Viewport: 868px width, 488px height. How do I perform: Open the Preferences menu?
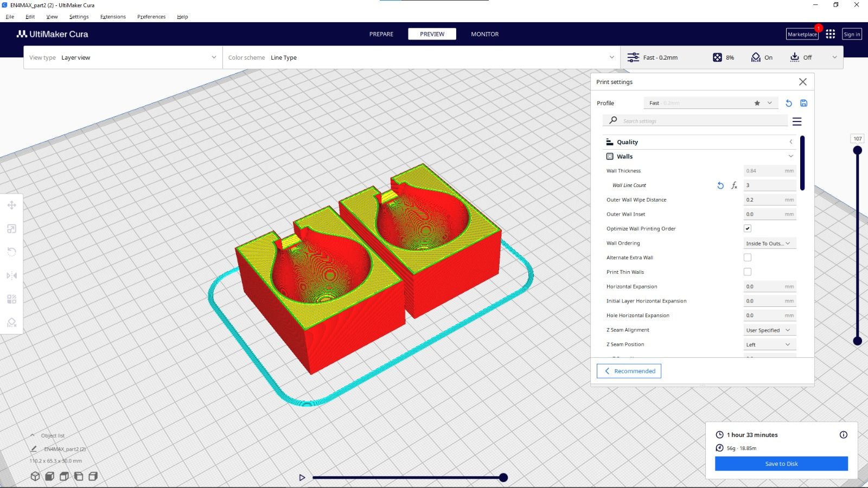tap(151, 17)
